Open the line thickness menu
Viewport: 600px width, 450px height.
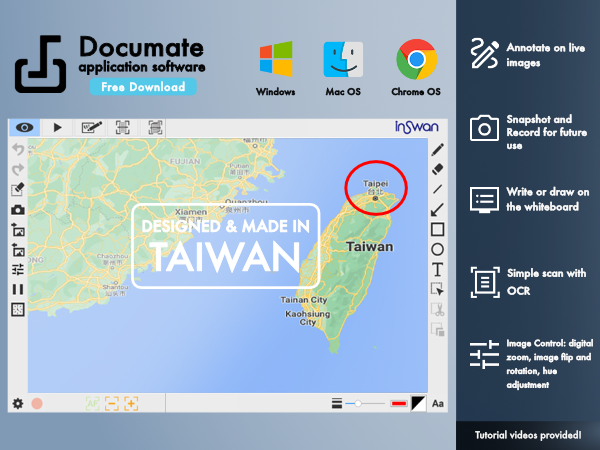coord(337,403)
